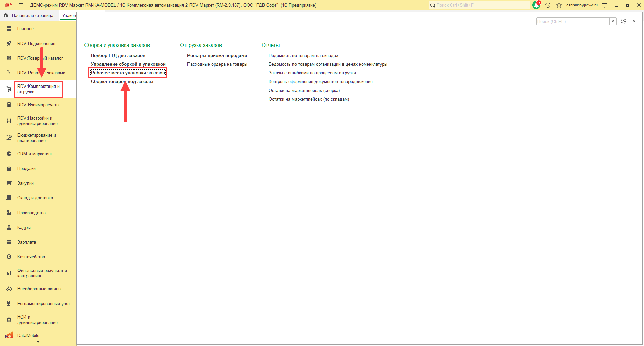This screenshot has width=644, height=346.
Task: Click the Отгрузка заказов heading
Action: point(201,45)
